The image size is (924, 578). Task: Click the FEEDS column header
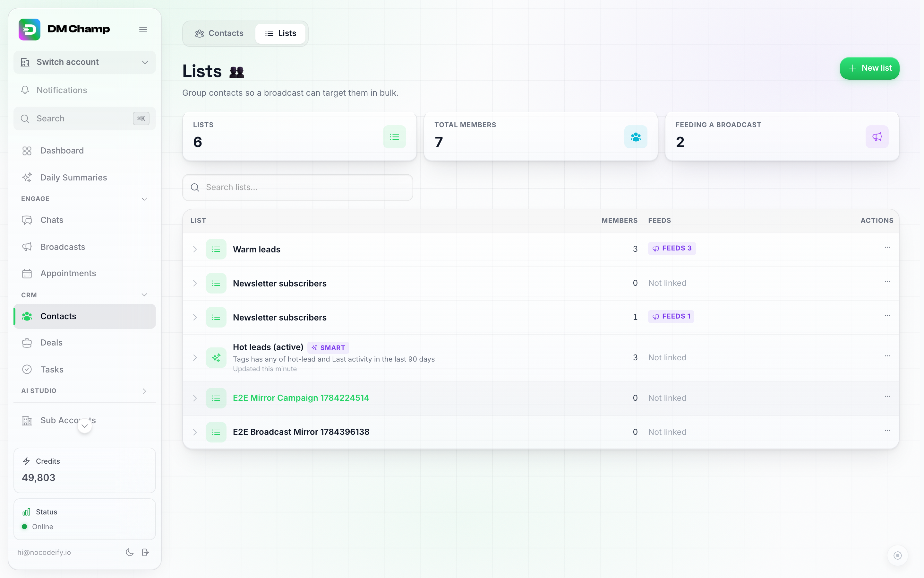[x=659, y=221]
